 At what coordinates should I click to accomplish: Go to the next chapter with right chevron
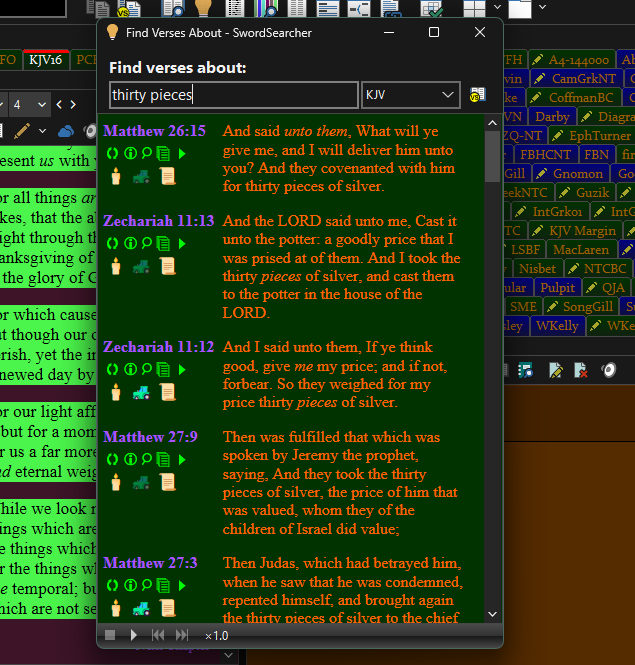[x=73, y=104]
